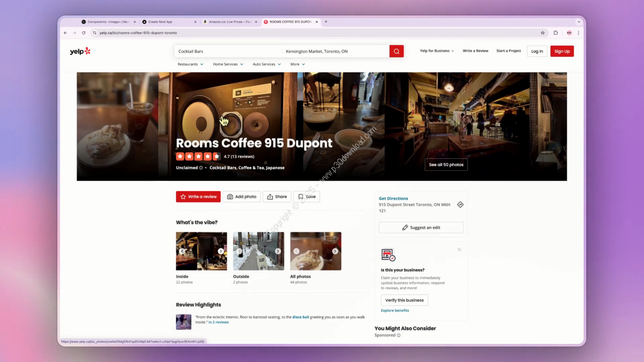Show previous All photos image arrow
This screenshot has height=362, width=644.
296,251
